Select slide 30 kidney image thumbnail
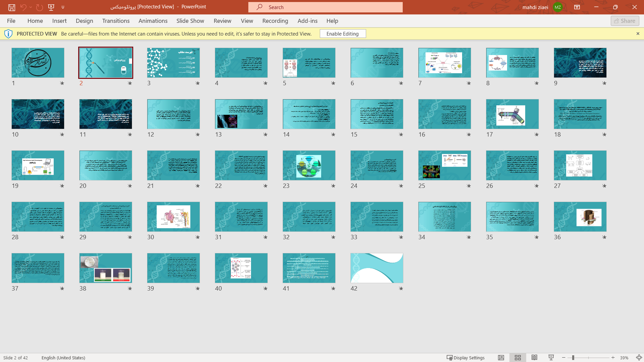644x362 pixels. coord(174,217)
